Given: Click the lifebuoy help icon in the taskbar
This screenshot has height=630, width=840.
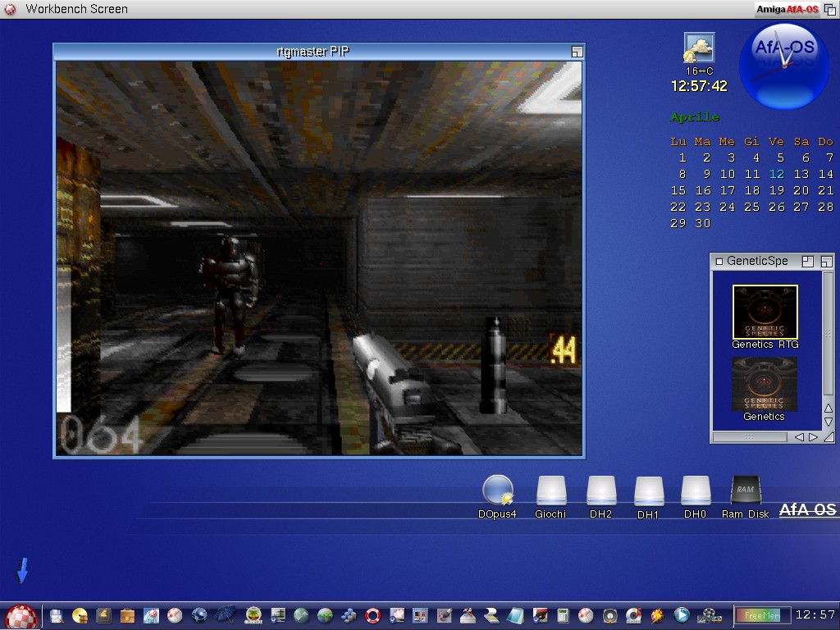Looking at the screenshot, I should 373,615.
